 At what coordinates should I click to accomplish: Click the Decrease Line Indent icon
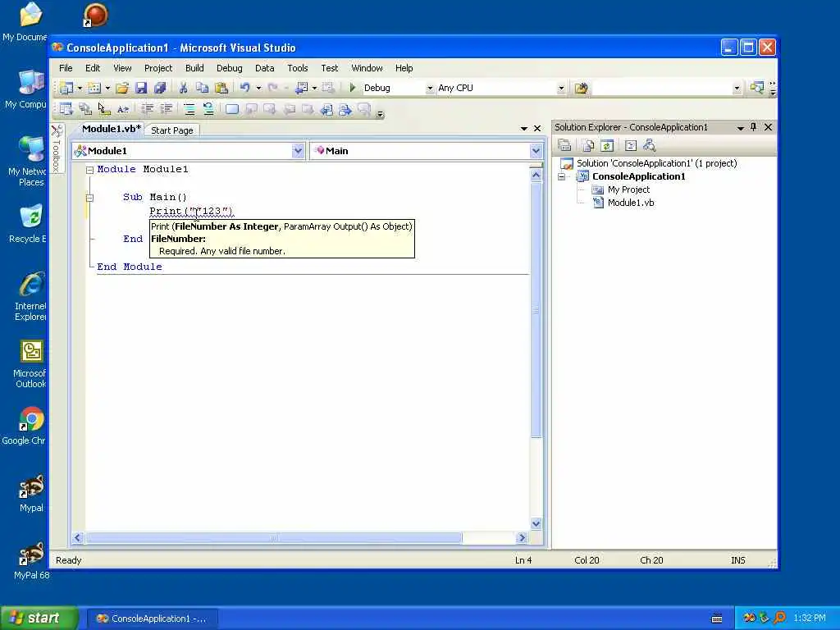pos(148,109)
